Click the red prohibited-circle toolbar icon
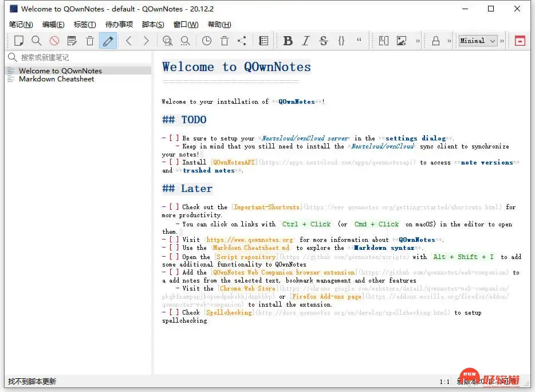Image resolution: width=535 pixels, height=392 pixels. tap(54, 41)
